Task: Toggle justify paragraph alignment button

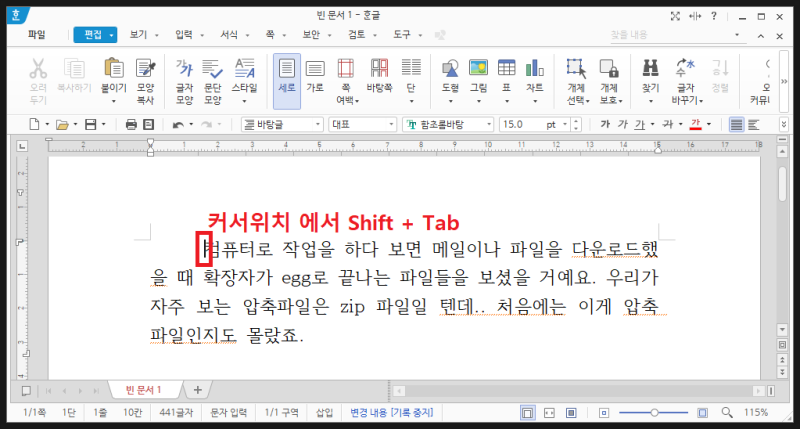Action: [736, 124]
